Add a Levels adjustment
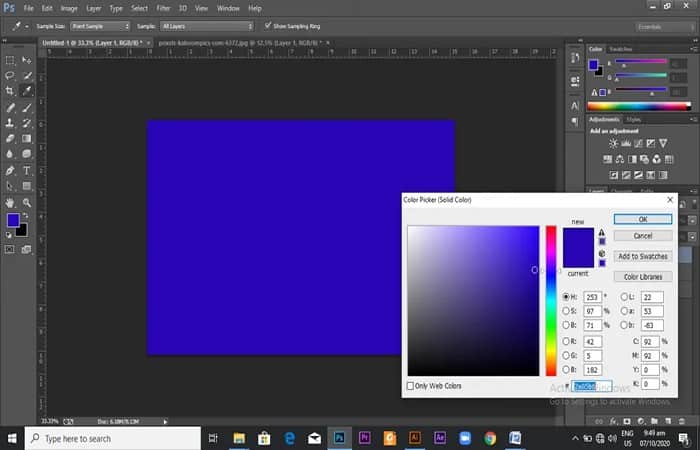The height and width of the screenshot is (450, 700). click(x=626, y=143)
